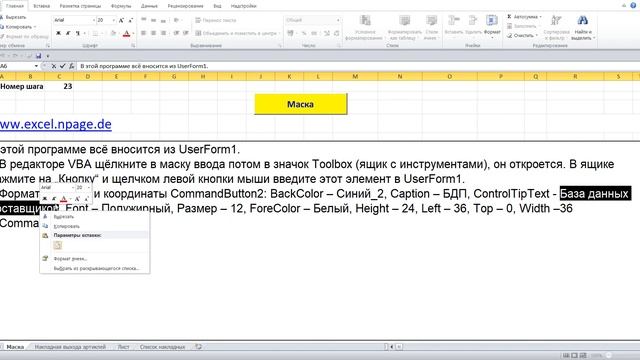Viewport: 640px width, 360px height.
Task: Click the Вставить cells icon
Action: point(453,20)
